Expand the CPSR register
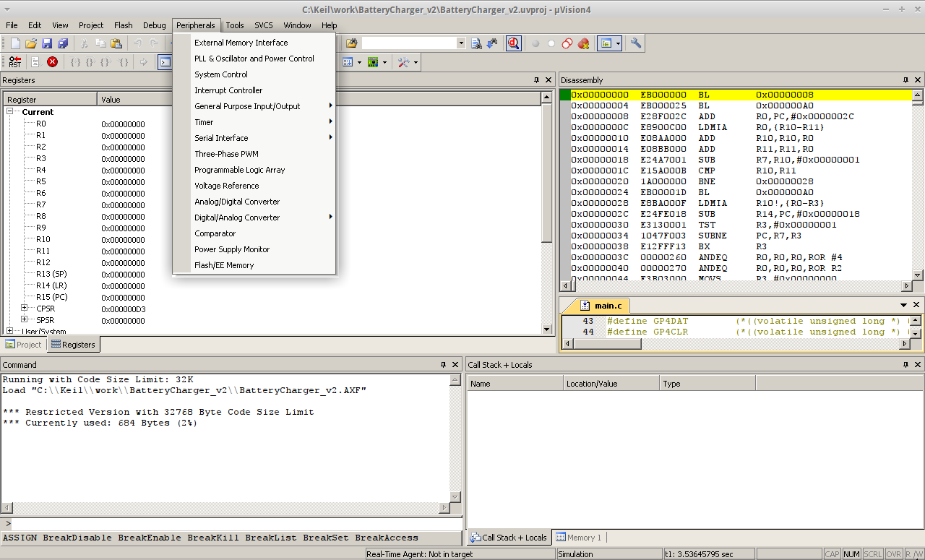The width and height of the screenshot is (925, 560). [x=25, y=309]
